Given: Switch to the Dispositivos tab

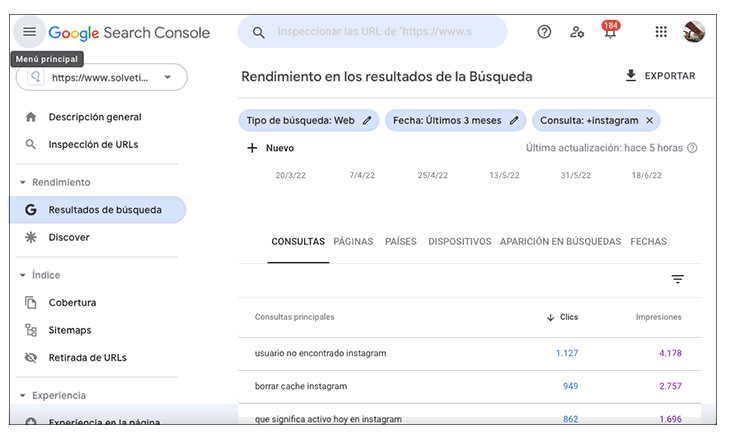Looking at the screenshot, I should tap(459, 242).
